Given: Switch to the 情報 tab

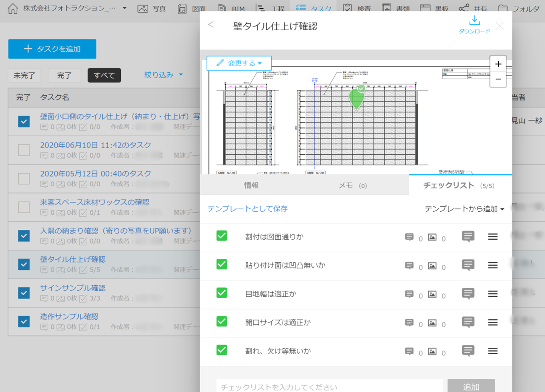Looking at the screenshot, I should [x=251, y=185].
